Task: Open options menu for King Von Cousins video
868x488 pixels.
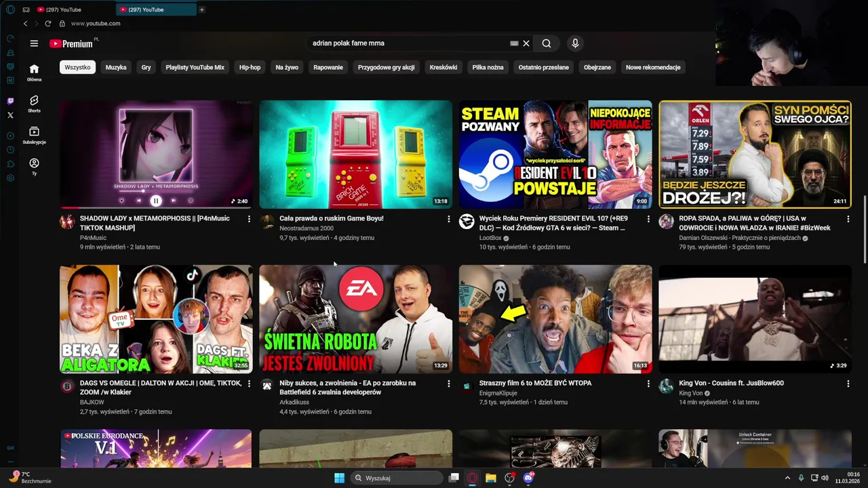Action: (x=848, y=384)
